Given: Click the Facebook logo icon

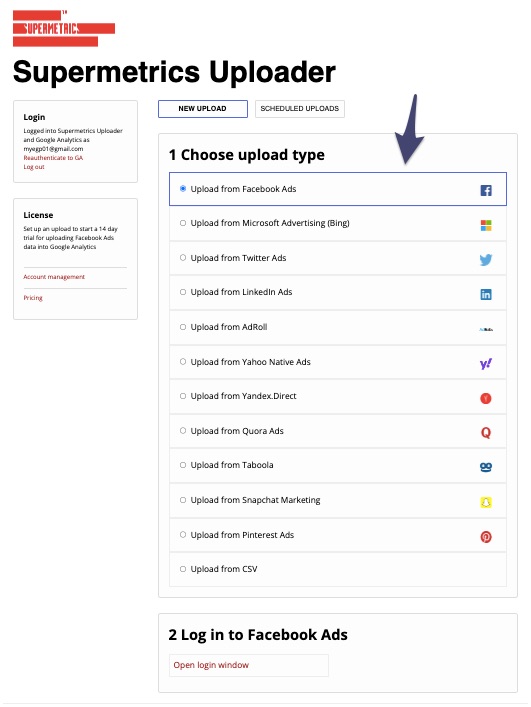Looking at the screenshot, I should [485, 190].
